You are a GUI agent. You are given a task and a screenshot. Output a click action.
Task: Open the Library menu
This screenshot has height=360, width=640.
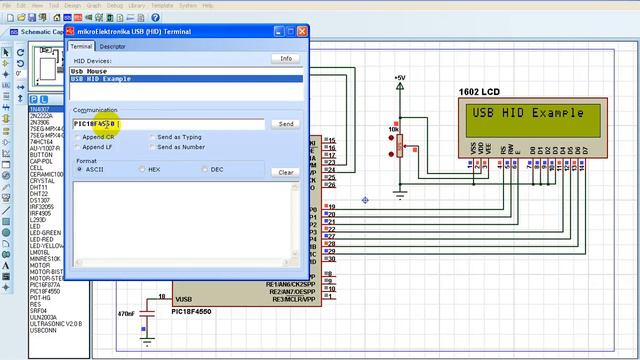click(x=136, y=6)
